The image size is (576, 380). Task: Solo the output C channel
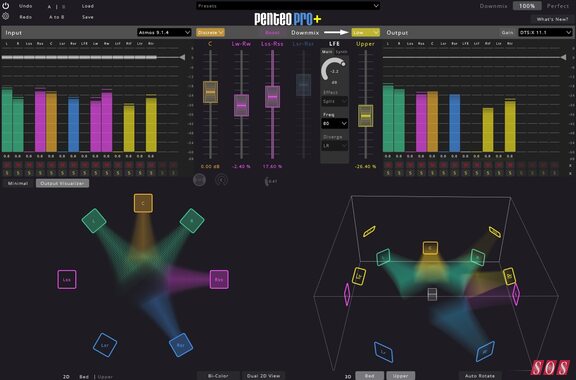pyautogui.click(x=432, y=172)
